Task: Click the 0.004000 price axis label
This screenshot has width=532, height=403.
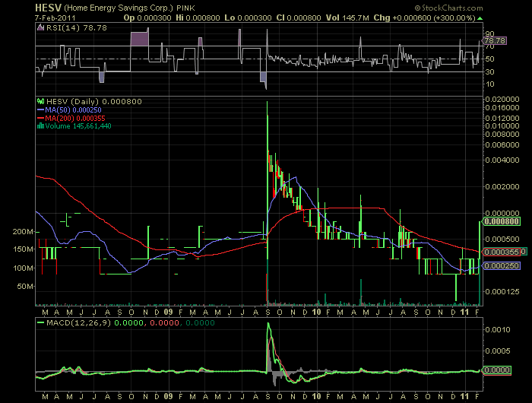Action: click(502, 160)
